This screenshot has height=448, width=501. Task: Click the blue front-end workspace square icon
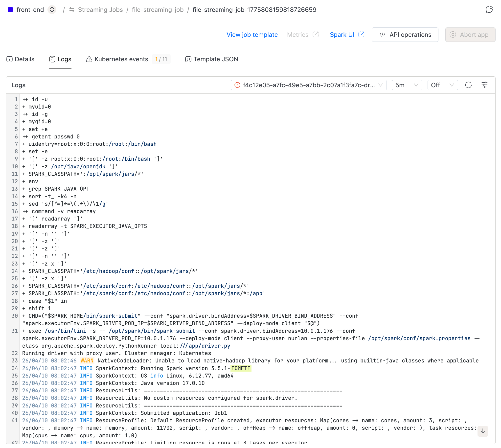(x=10, y=10)
